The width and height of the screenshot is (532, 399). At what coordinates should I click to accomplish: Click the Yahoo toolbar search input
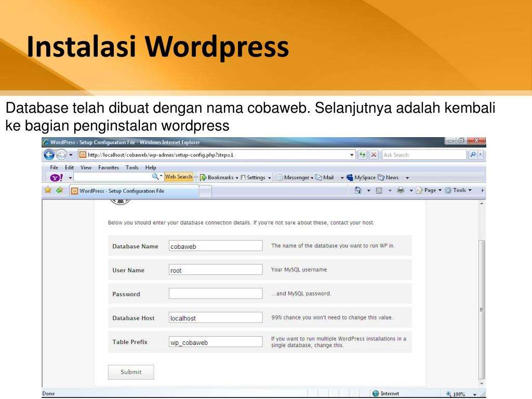coord(113,177)
